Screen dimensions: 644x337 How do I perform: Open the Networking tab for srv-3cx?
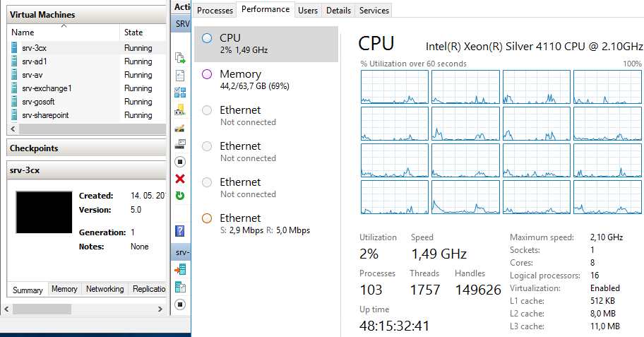105,289
